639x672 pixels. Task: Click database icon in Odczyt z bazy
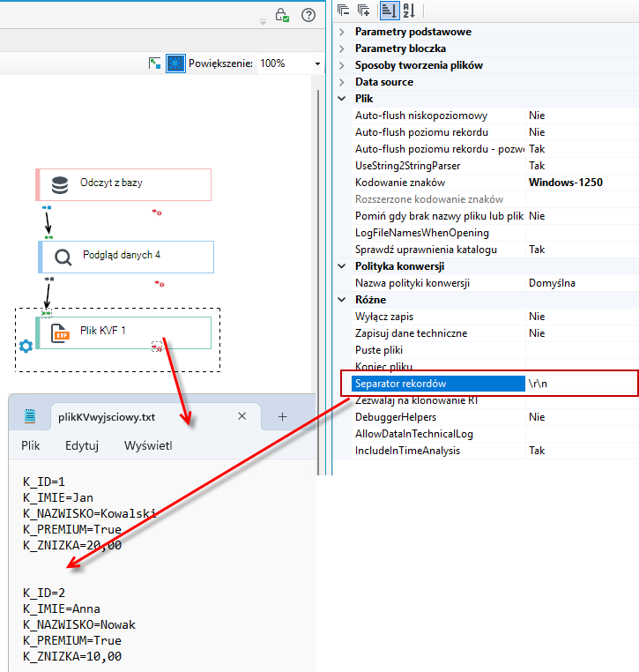(x=60, y=185)
